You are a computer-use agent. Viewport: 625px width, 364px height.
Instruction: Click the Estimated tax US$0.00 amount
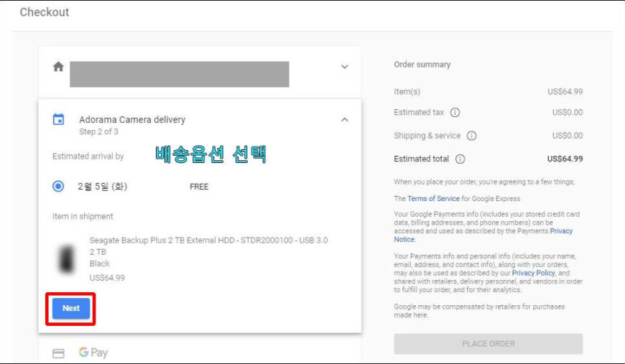[x=568, y=112]
